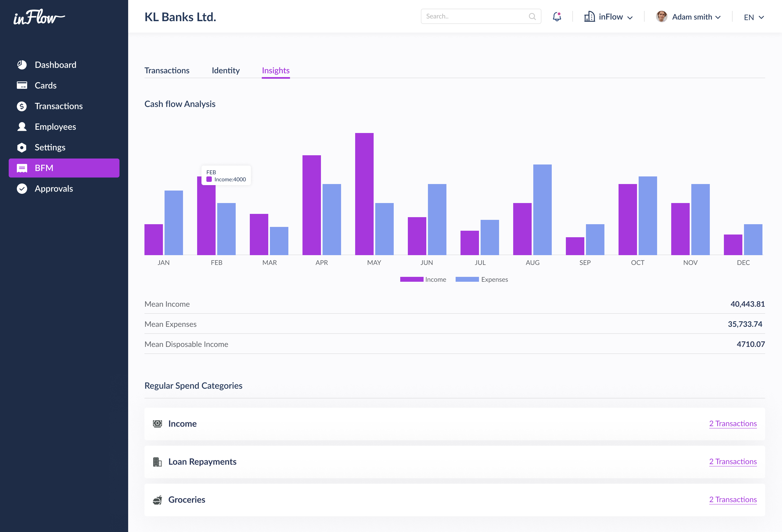This screenshot has height=532, width=782.
Task: Click the notification bell icon
Action: [x=557, y=17]
